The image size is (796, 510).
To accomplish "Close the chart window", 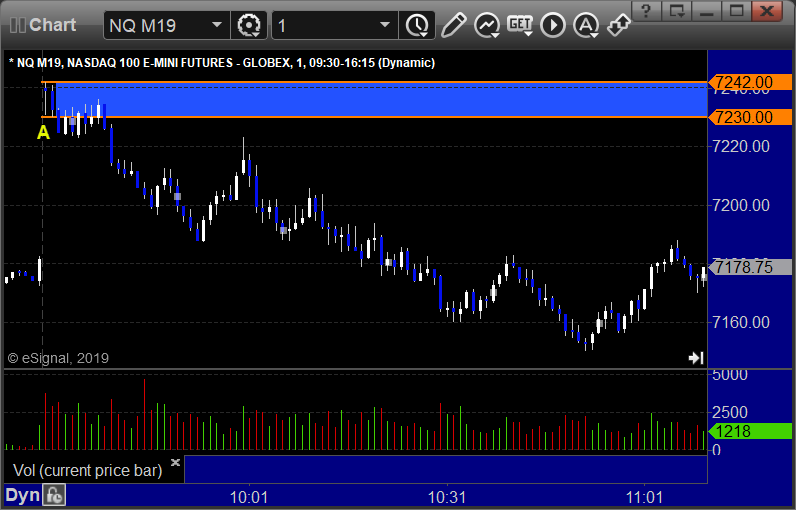I will [766, 11].
